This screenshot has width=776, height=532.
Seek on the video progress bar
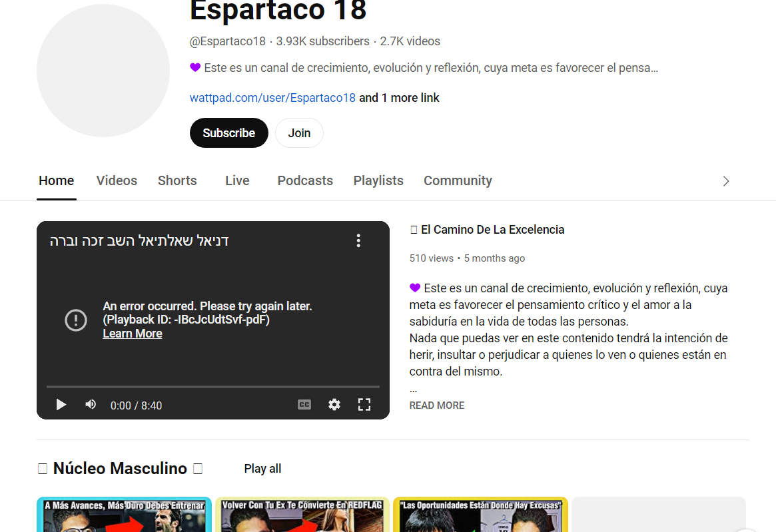[212, 386]
